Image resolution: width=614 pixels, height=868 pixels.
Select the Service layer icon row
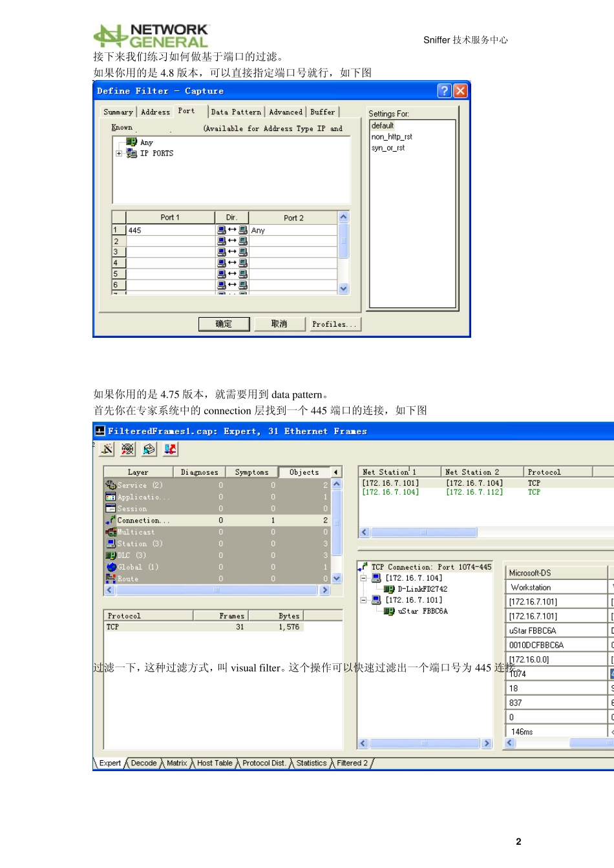click(x=111, y=485)
